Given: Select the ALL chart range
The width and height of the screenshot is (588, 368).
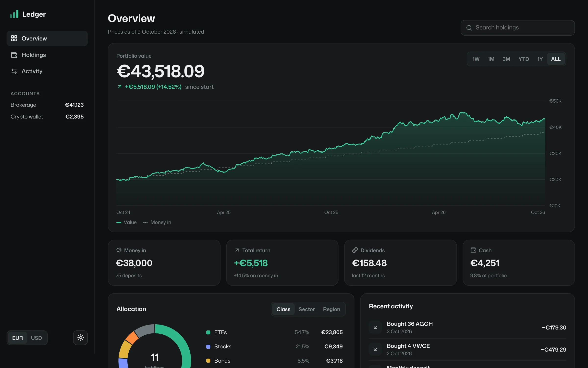Looking at the screenshot, I should [x=556, y=59].
